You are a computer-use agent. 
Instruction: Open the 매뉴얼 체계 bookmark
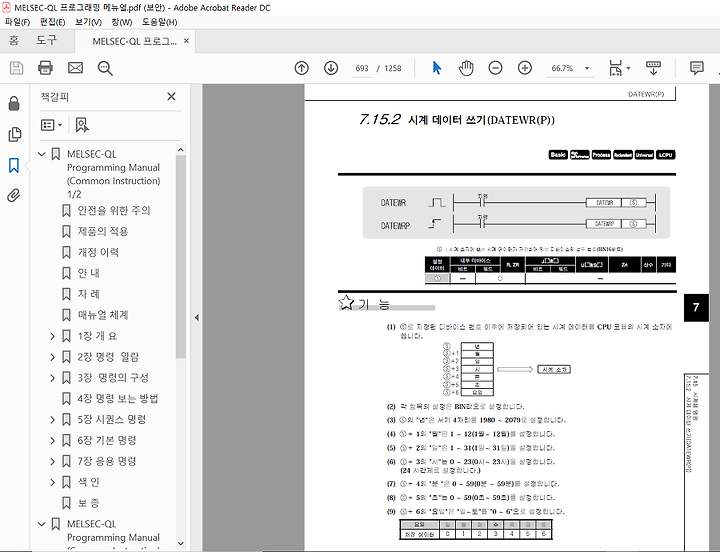(103, 315)
